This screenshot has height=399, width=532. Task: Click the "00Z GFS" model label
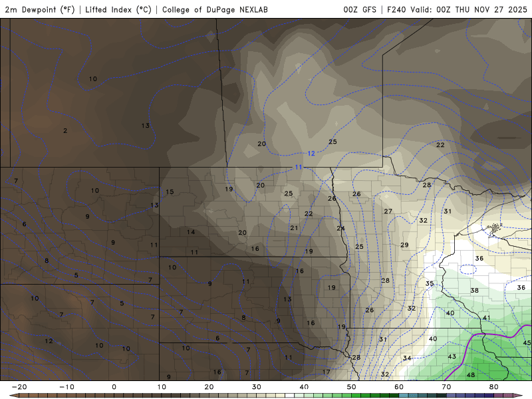point(360,9)
